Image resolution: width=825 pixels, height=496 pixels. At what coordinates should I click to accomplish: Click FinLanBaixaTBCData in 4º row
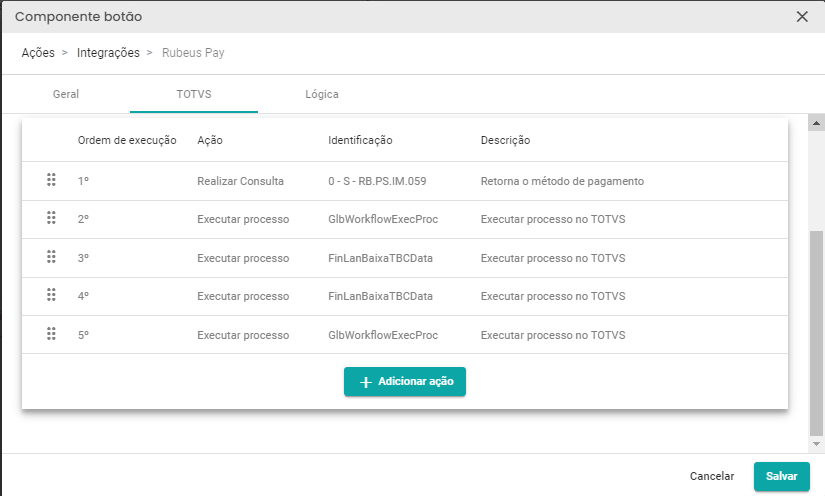(380, 296)
